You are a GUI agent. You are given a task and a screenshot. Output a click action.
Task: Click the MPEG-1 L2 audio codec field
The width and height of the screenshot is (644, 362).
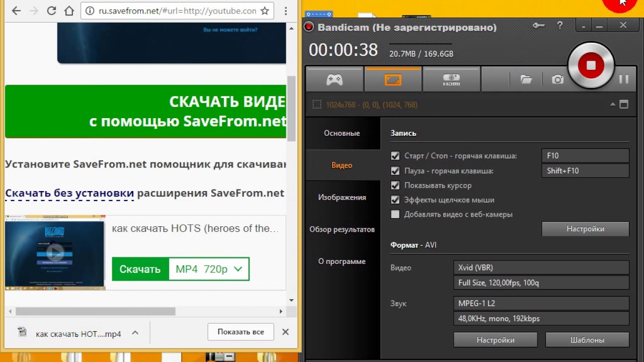coord(541,304)
